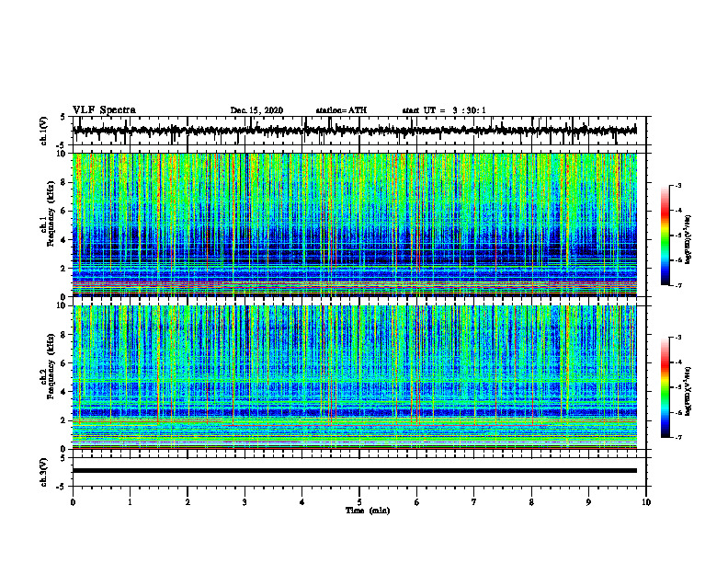
Task: Click the "VLF Spectra" plot title
Action: 104,110
